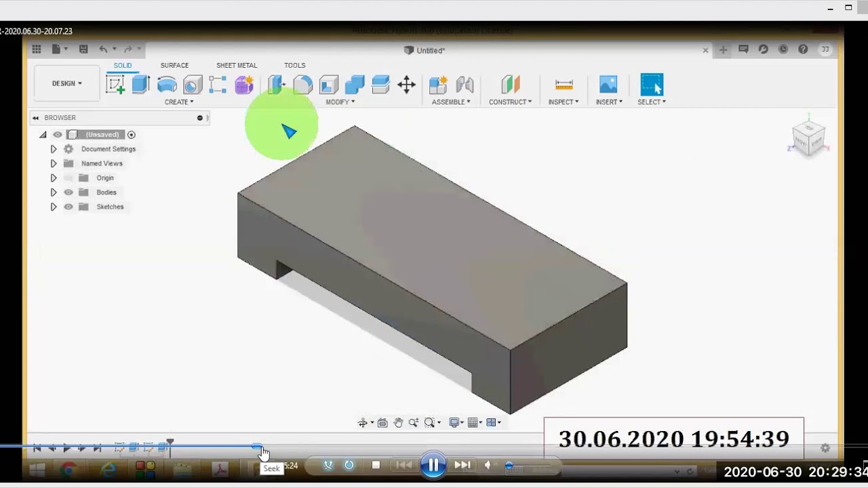868x488 pixels.
Task: Pause the video playback
Action: (433, 465)
